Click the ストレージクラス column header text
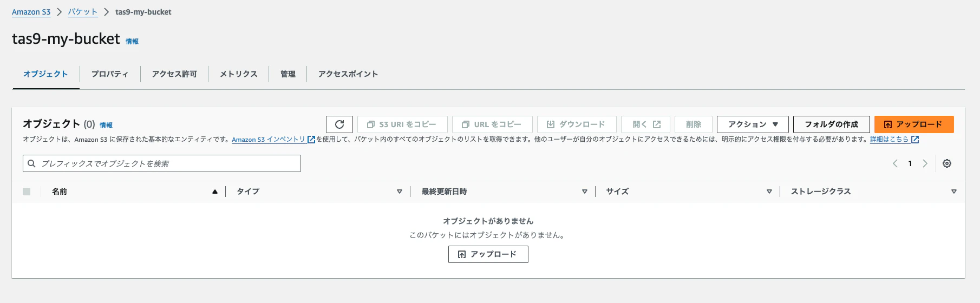 tap(821, 192)
